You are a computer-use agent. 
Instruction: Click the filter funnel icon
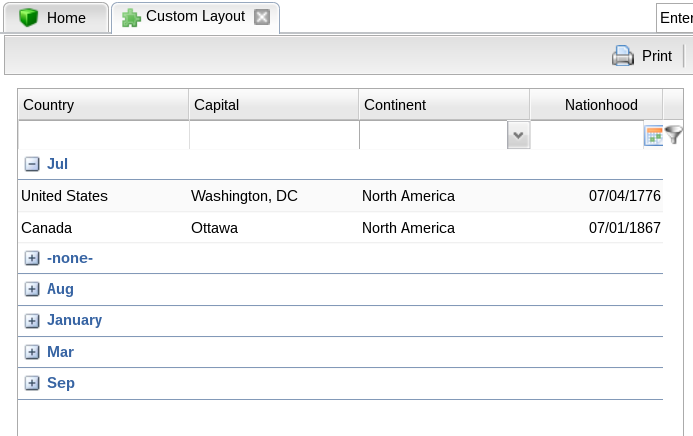click(x=674, y=135)
